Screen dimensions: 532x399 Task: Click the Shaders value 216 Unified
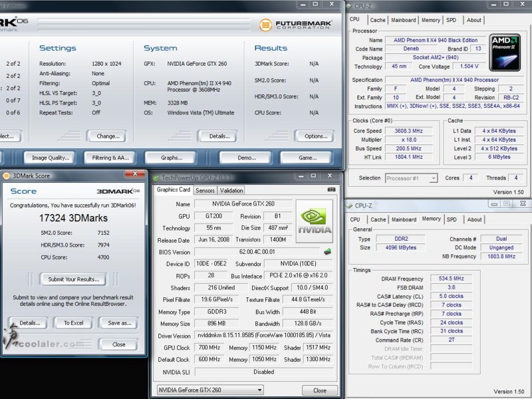221,288
